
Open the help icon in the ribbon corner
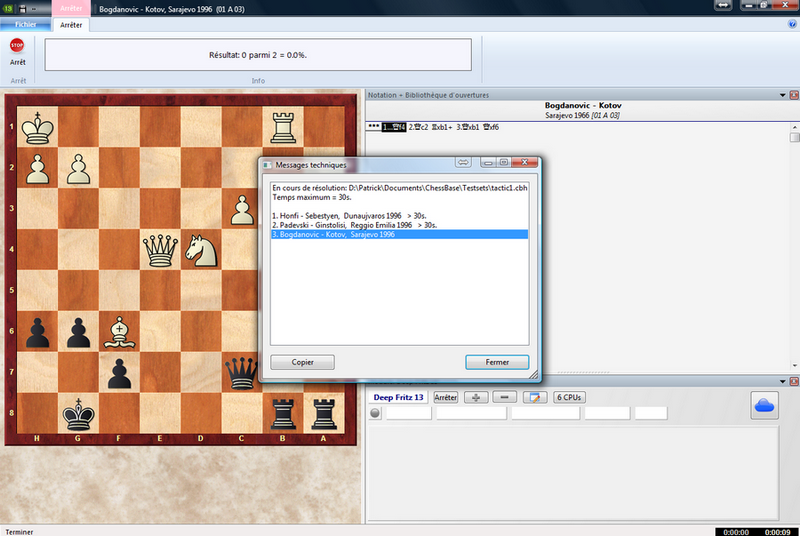[x=792, y=24]
